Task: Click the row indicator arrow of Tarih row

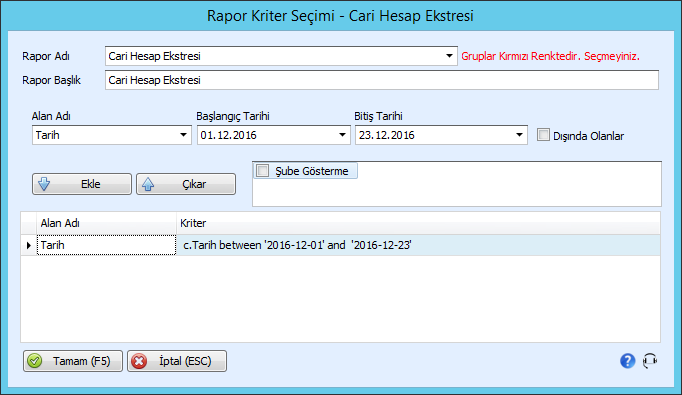Action: [29, 245]
